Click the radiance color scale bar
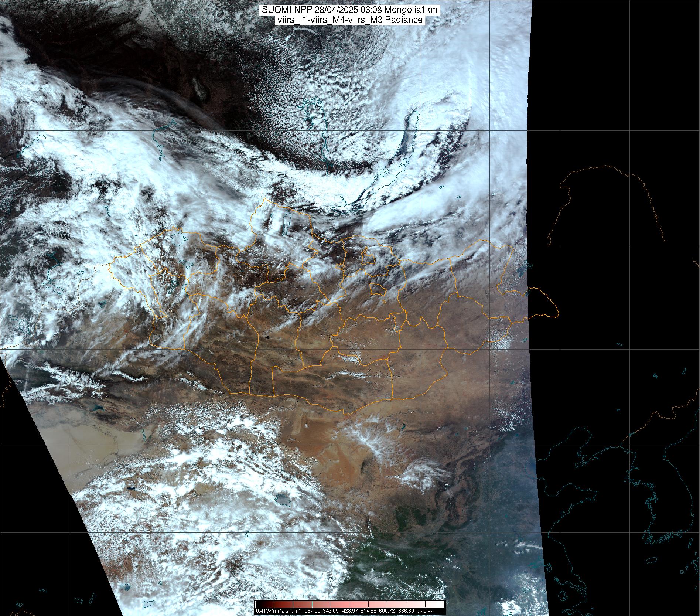This screenshot has width=700, height=616. pyautogui.click(x=350, y=604)
